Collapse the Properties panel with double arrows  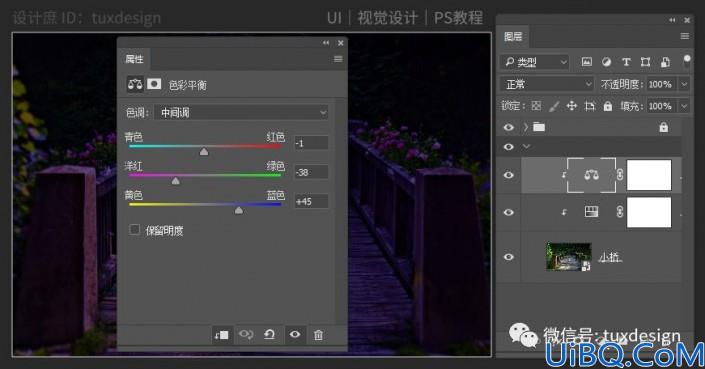point(326,43)
